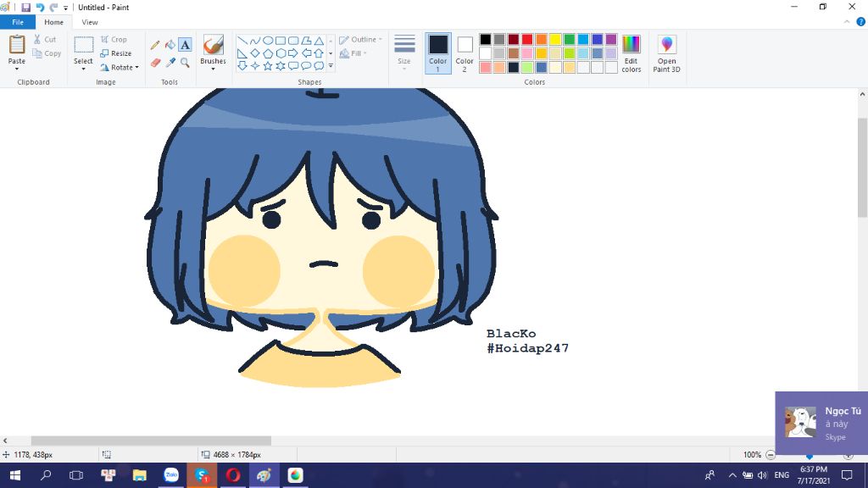Select the Magnifier tool
This screenshot has height=488, width=868.
pyautogui.click(x=185, y=63)
